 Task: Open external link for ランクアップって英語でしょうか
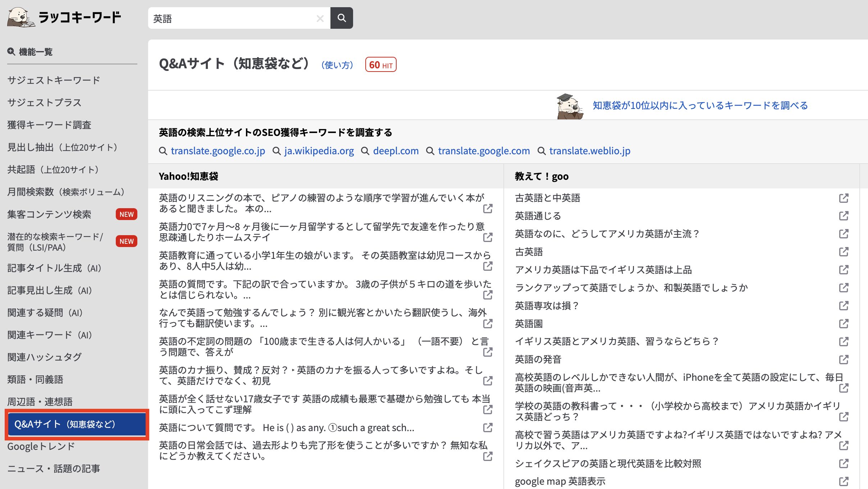[x=844, y=288]
